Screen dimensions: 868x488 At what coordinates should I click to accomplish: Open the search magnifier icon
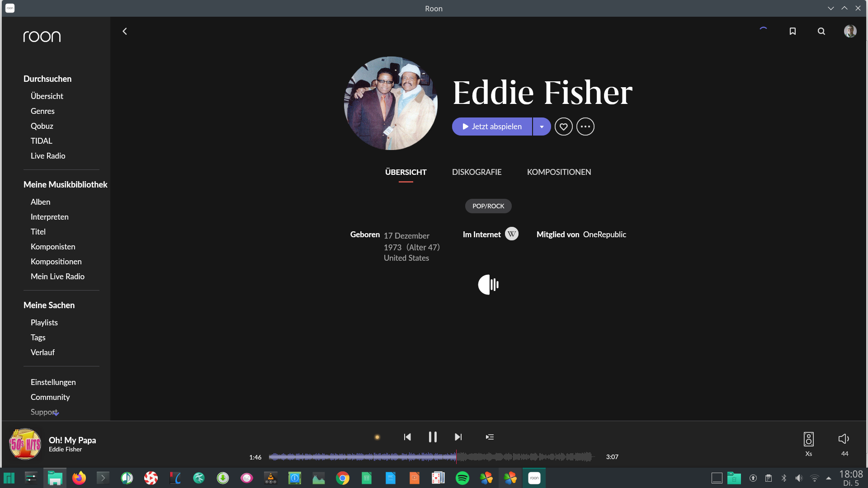821,31
